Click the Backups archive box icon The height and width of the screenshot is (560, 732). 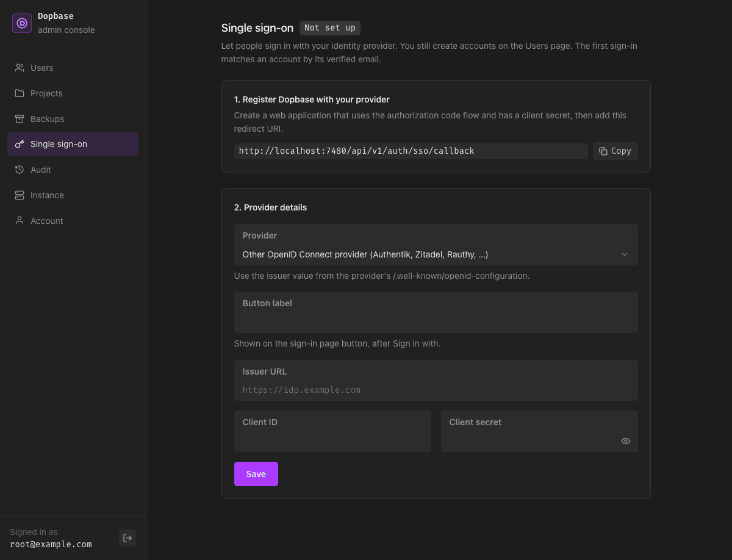pyautogui.click(x=20, y=119)
